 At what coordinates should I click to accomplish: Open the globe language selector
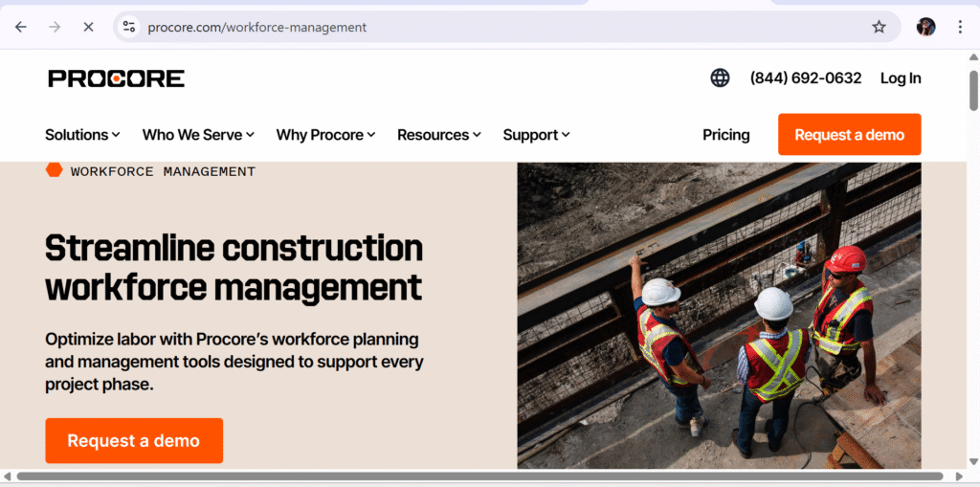point(720,78)
